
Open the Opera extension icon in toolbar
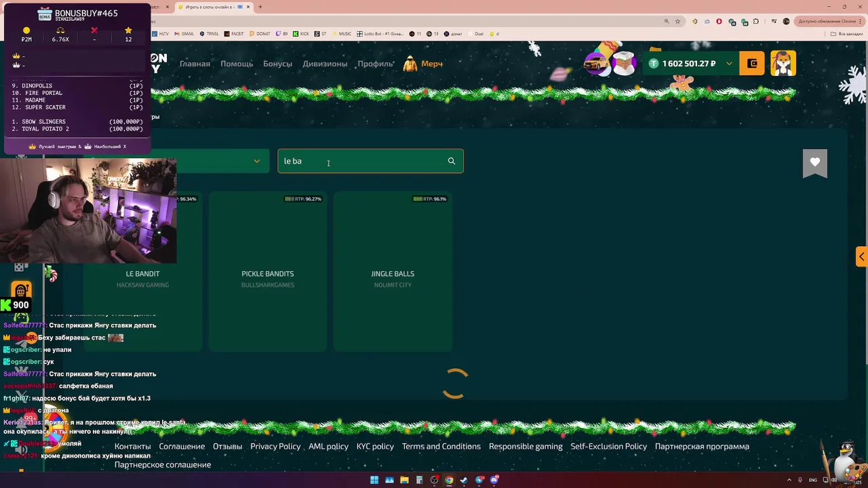pyautogui.click(x=719, y=21)
